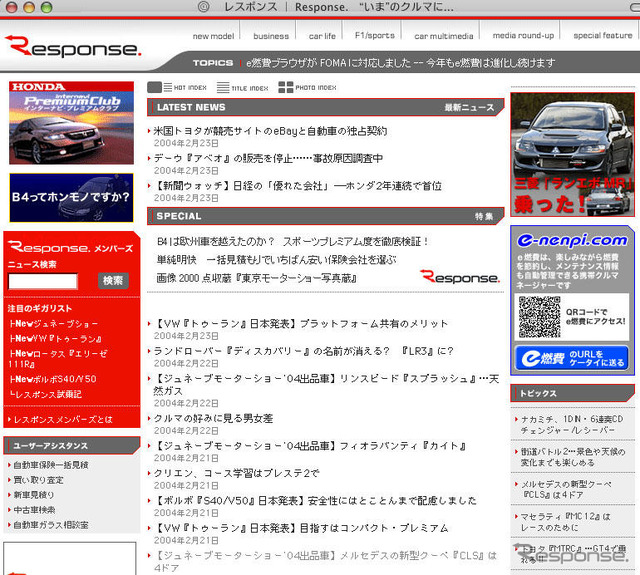Open クルマの好みに見る男女差 article
Image resolution: width=640 pixels, height=575 pixels.
coord(213,418)
